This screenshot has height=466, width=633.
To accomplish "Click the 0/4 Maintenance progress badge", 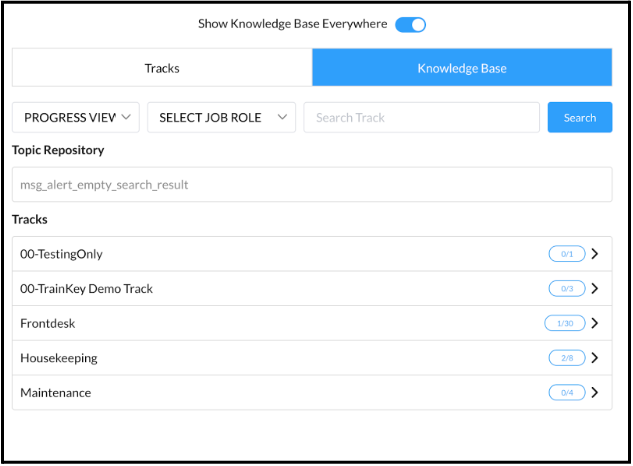I will tap(567, 393).
